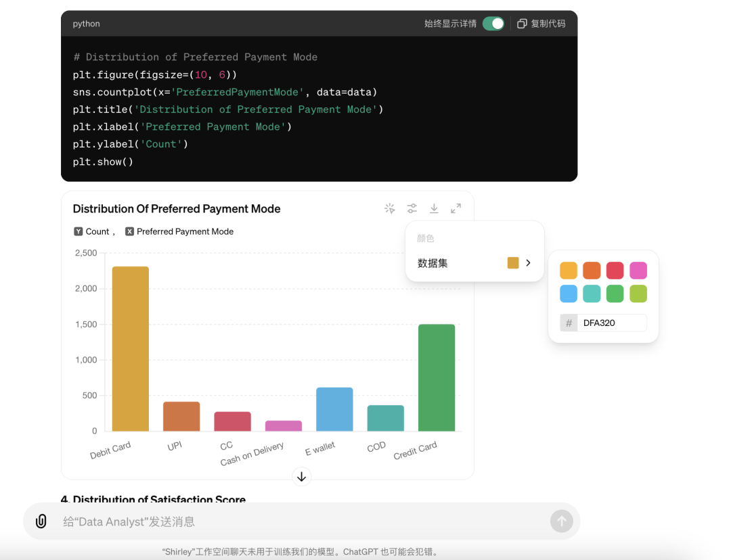Click the interactive chart sparkle icon
731x560 pixels.
point(389,209)
